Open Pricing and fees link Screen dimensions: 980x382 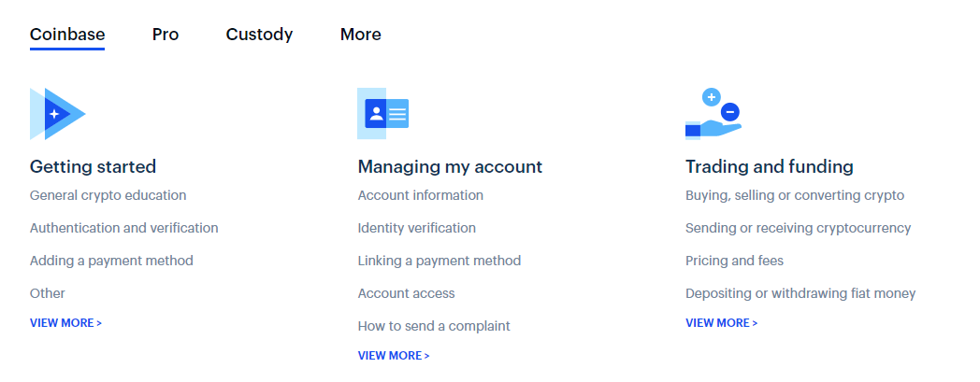click(x=734, y=261)
